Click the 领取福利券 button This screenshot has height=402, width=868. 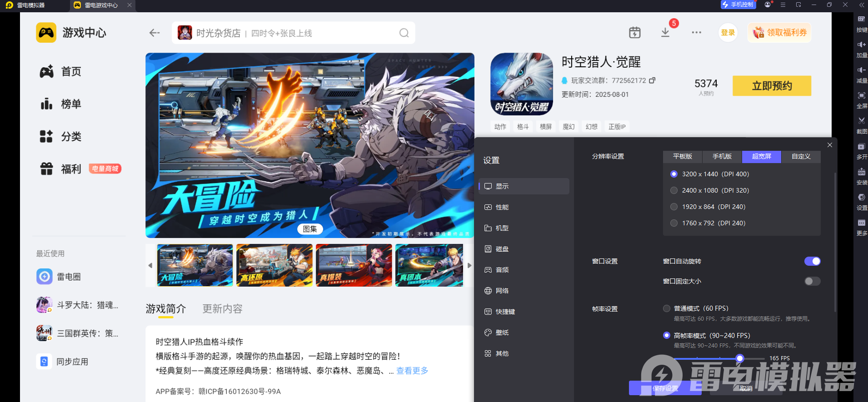(x=779, y=33)
